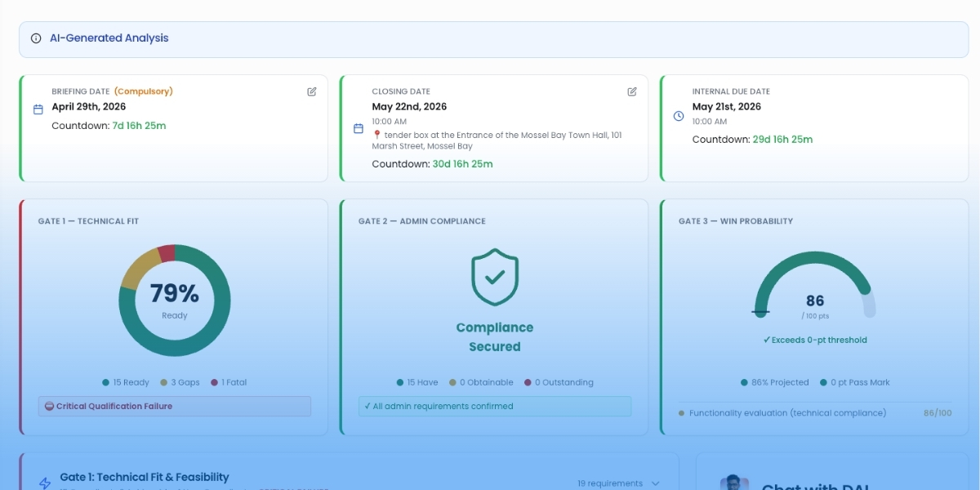Click the All admin requirements confirmed banner
980x490 pixels.
tap(495, 406)
